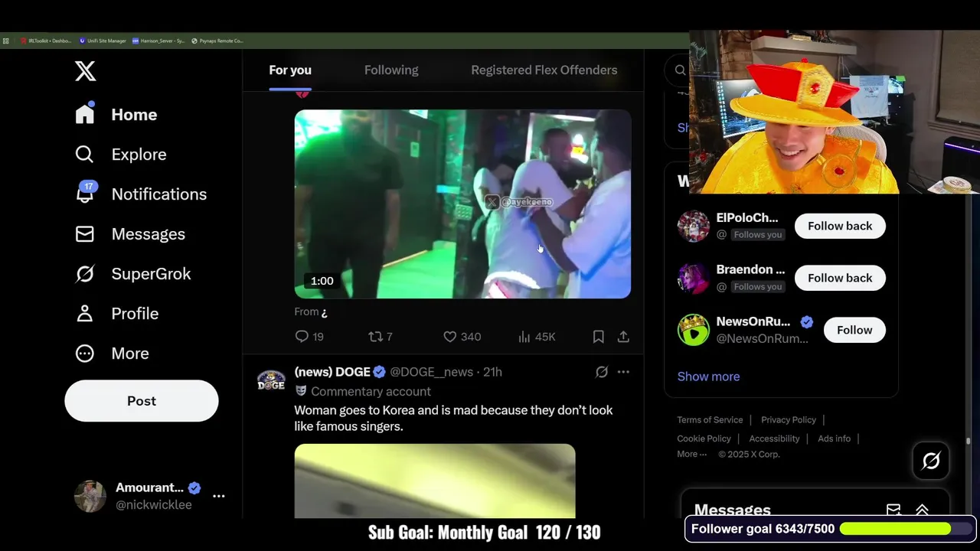Open Accessibility link
The width and height of the screenshot is (980, 551).
[774, 439]
